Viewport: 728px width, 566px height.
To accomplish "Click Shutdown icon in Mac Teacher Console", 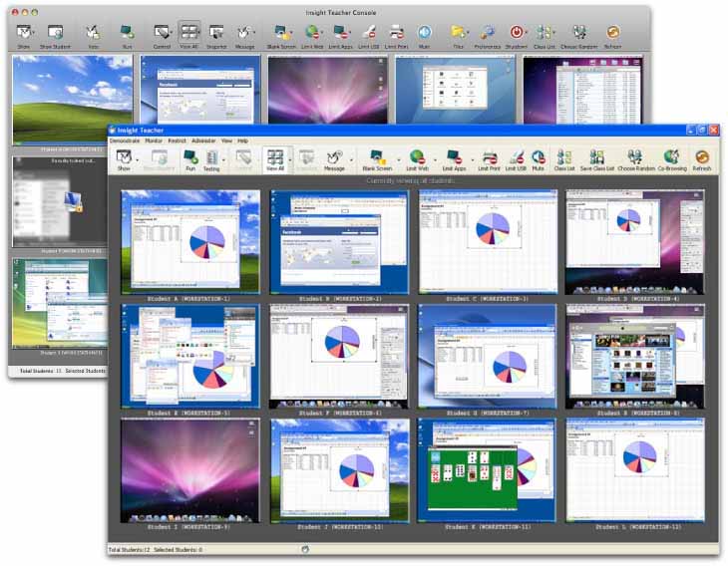I will [x=517, y=34].
